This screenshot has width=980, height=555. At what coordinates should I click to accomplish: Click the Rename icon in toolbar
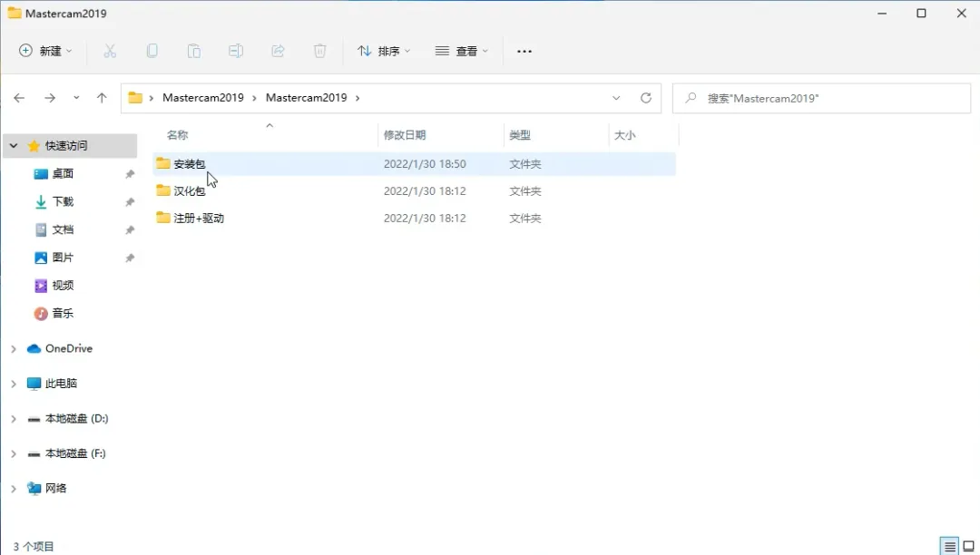click(236, 51)
